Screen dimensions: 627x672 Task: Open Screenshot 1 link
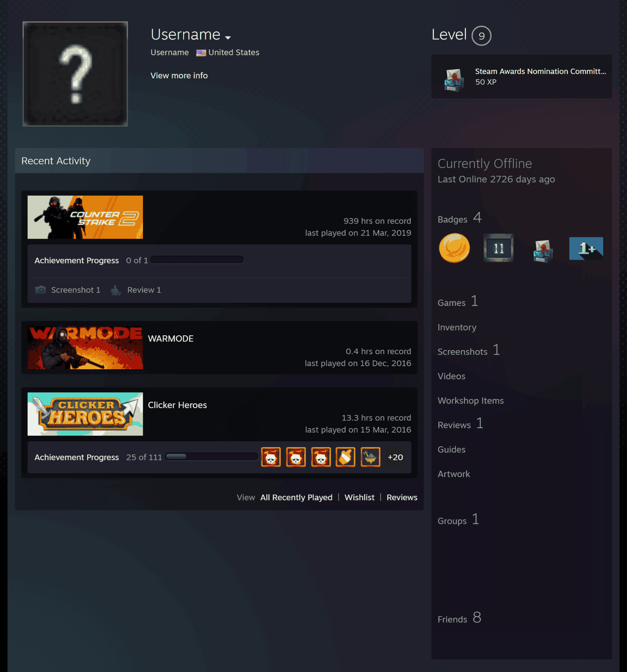pyautogui.click(x=76, y=290)
